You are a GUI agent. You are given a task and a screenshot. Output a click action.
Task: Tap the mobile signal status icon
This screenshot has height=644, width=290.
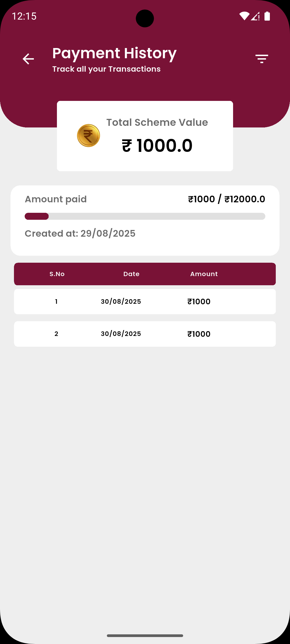(x=255, y=16)
